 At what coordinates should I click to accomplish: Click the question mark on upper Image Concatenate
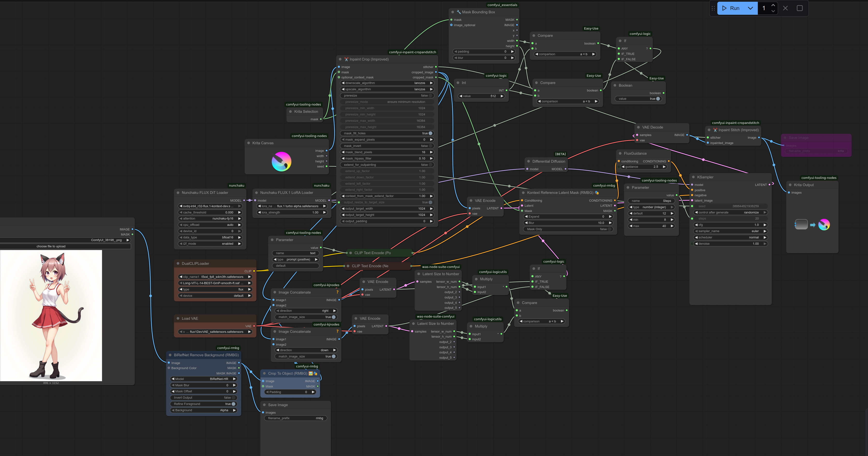coord(337,292)
